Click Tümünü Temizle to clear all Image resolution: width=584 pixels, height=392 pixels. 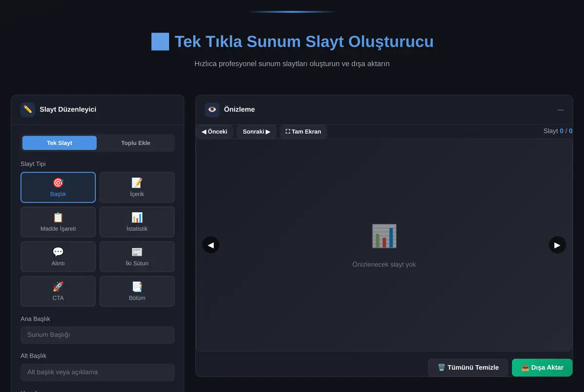[468, 368]
